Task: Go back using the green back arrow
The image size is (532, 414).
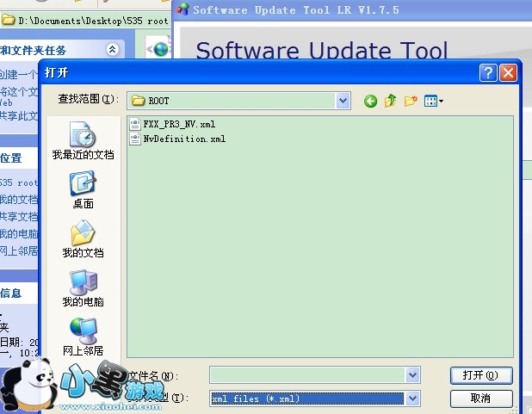Action: coord(370,101)
